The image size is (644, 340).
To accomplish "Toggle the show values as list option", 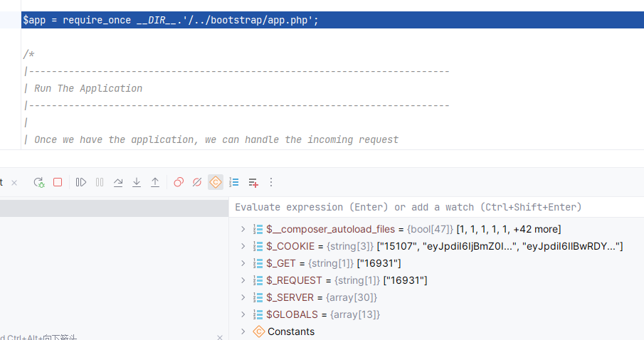I will click(x=234, y=183).
